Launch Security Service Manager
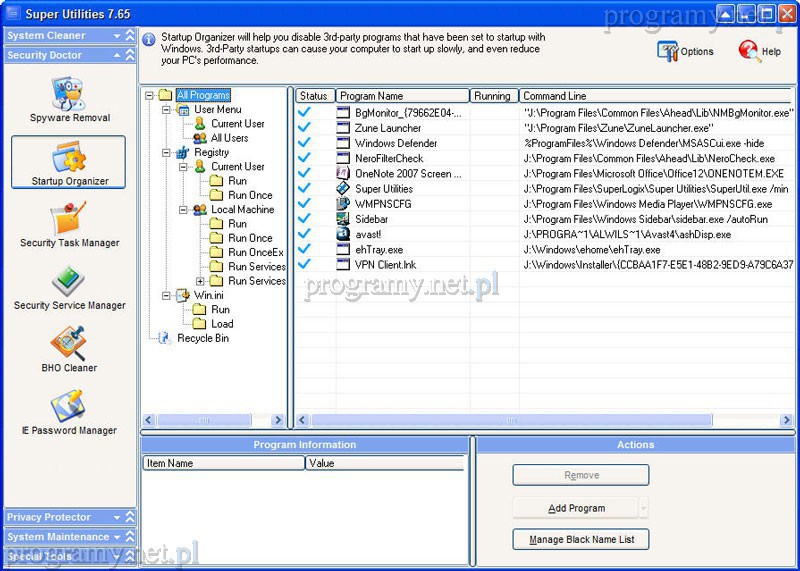 click(x=69, y=286)
